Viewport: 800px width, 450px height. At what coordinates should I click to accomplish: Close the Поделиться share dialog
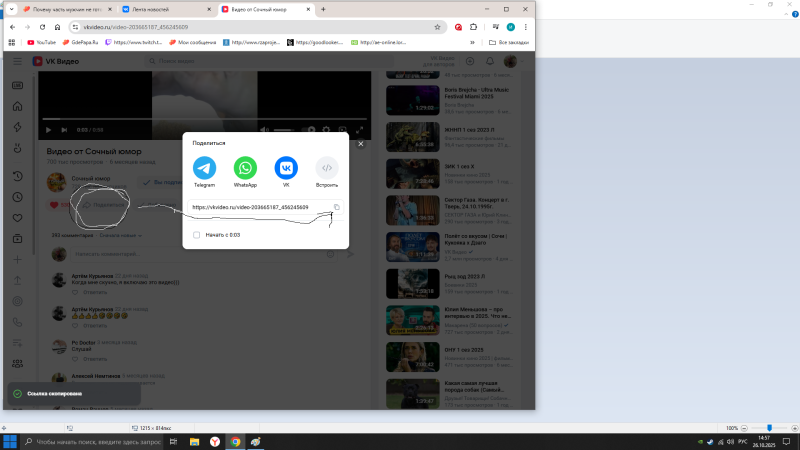361,143
